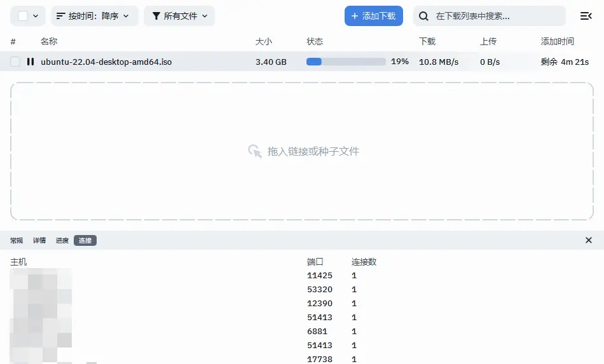Click the 剩余 4m 21s remaining time
This screenshot has height=364, width=604.
565,62
